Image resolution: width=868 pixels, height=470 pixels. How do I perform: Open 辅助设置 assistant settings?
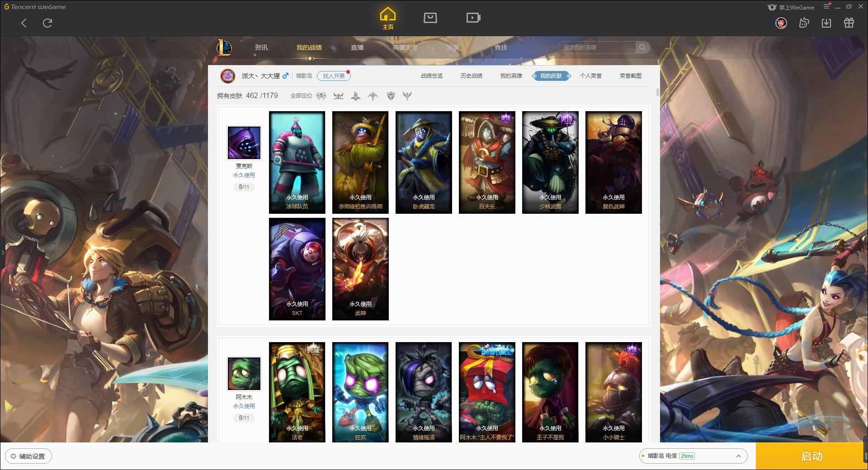pyautogui.click(x=28, y=456)
